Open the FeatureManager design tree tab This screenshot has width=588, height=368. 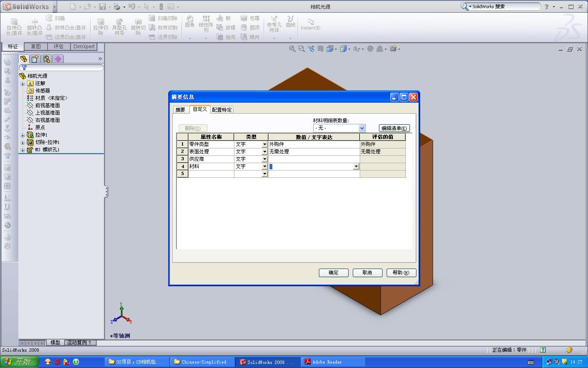coord(24,59)
